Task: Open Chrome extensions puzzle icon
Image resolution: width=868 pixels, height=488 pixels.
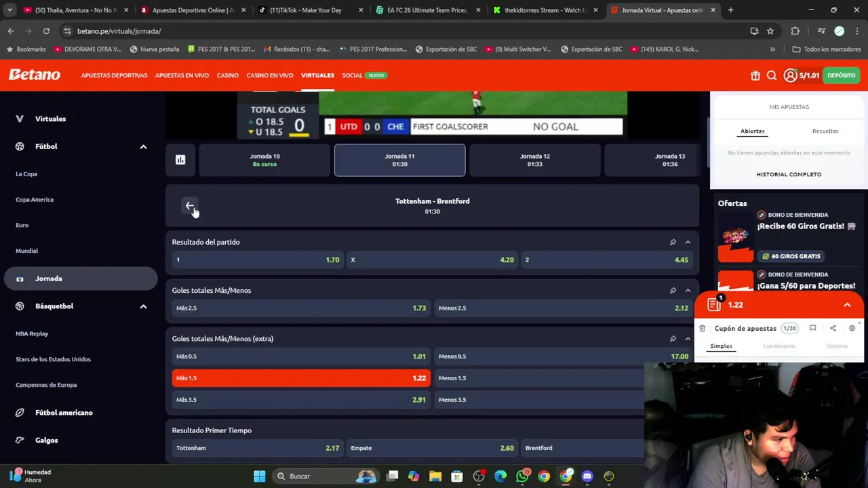Action: (x=795, y=31)
